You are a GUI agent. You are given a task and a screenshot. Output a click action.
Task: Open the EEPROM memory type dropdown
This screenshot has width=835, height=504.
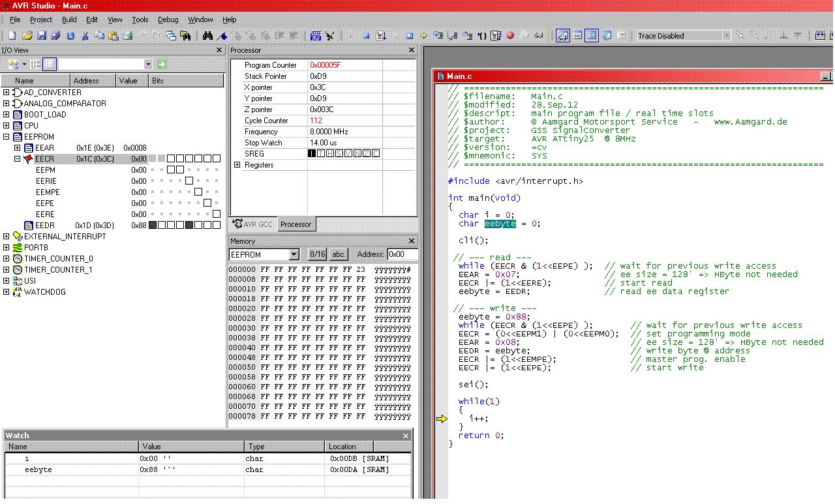pyautogui.click(x=294, y=254)
